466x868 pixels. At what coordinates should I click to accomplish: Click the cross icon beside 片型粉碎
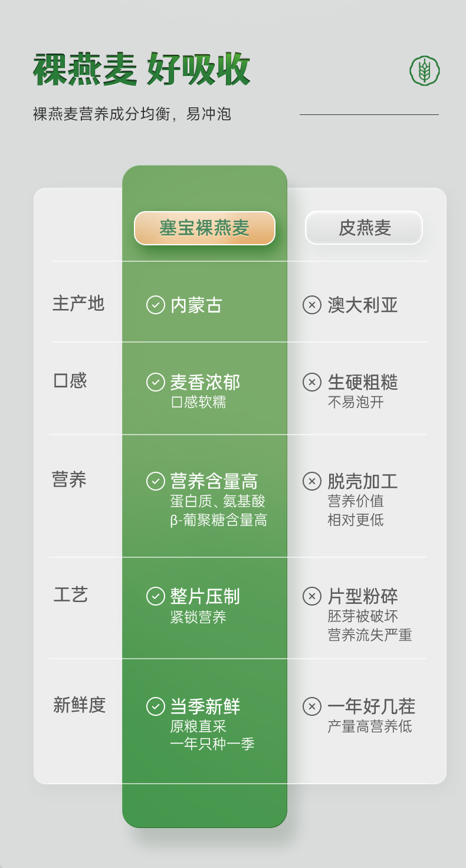(311, 596)
